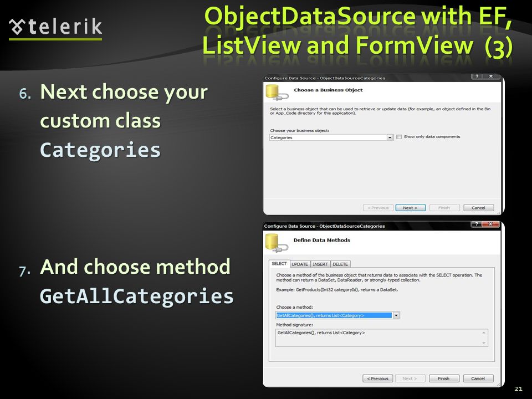The width and height of the screenshot is (532, 399).
Task: Go back with the Previous button in lower dialog
Action: pos(377,378)
